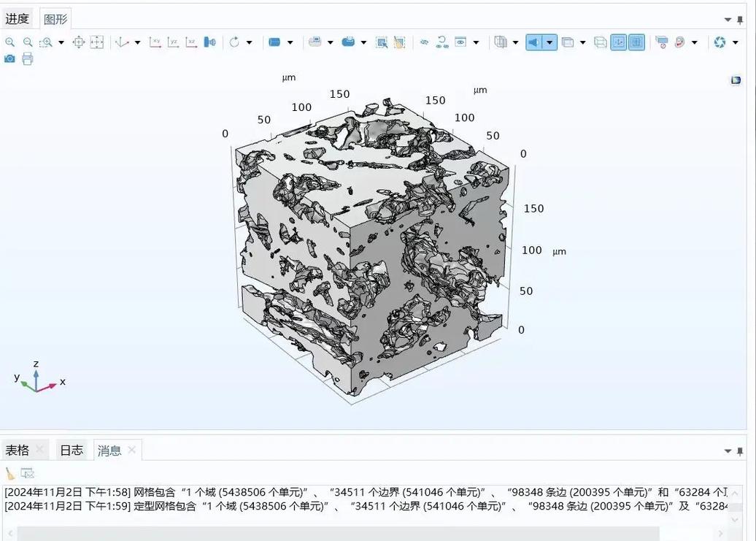Click the hide geometric entities eye icon
Screen dimensions: 756x541
[x=424, y=42]
